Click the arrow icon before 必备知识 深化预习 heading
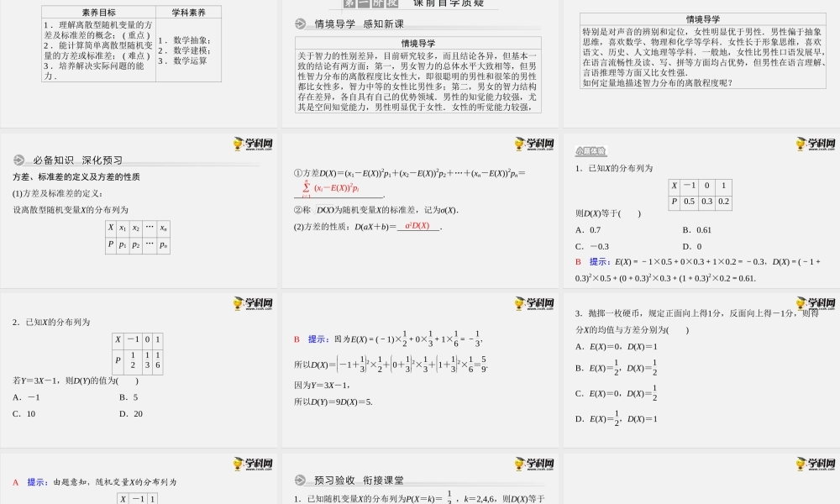 pos(18,159)
